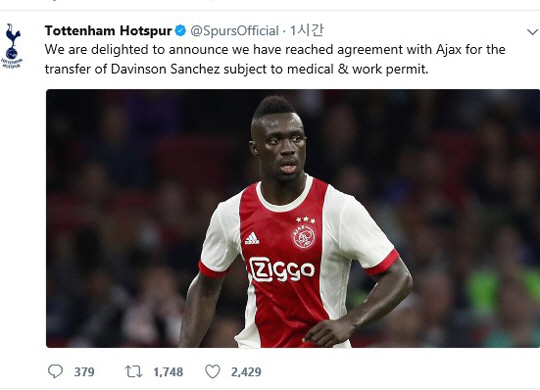This screenshot has height=390, width=540.
Task: View the 2,429 likes count
Action: pos(246,372)
